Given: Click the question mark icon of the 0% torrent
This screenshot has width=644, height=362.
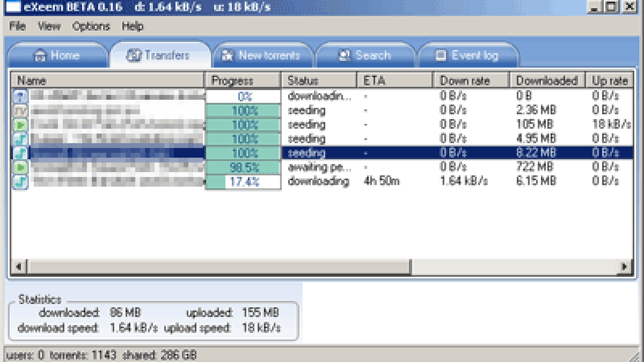Looking at the screenshot, I should 20,97.
